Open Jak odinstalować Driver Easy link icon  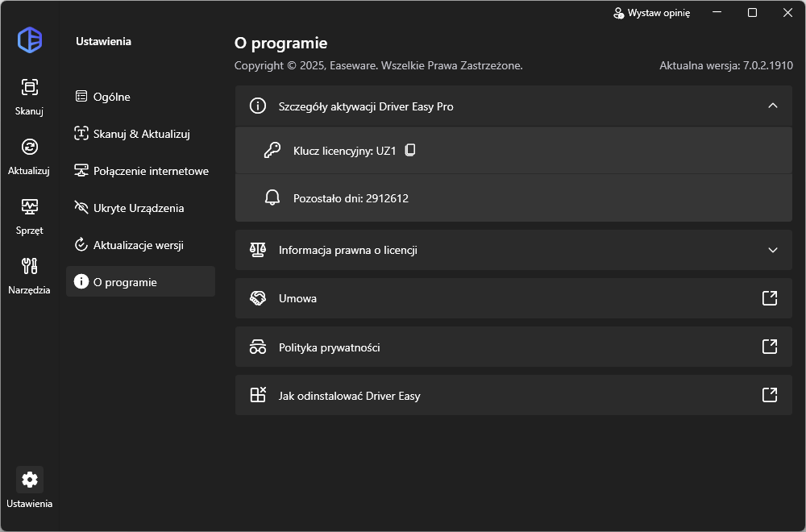770,395
